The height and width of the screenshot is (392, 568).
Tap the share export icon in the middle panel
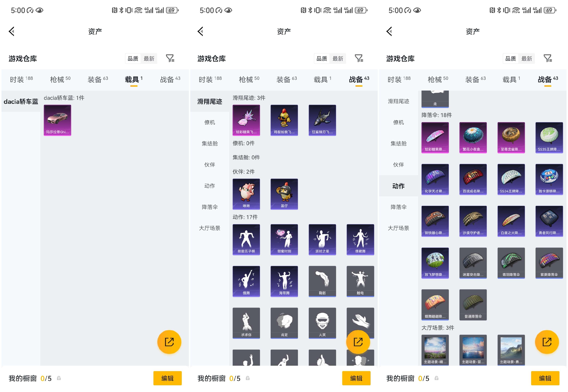point(359,342)
